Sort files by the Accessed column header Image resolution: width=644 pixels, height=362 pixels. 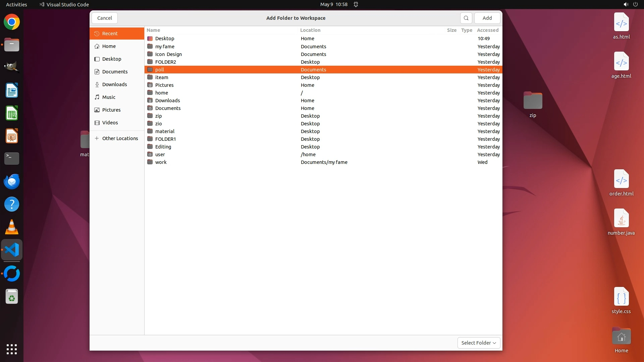click(487, 30)
